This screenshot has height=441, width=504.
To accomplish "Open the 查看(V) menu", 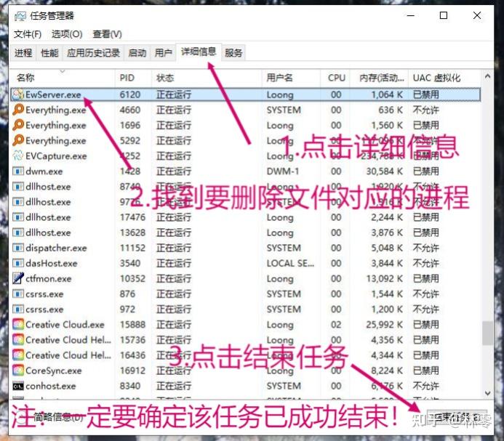I will [108, 34].
